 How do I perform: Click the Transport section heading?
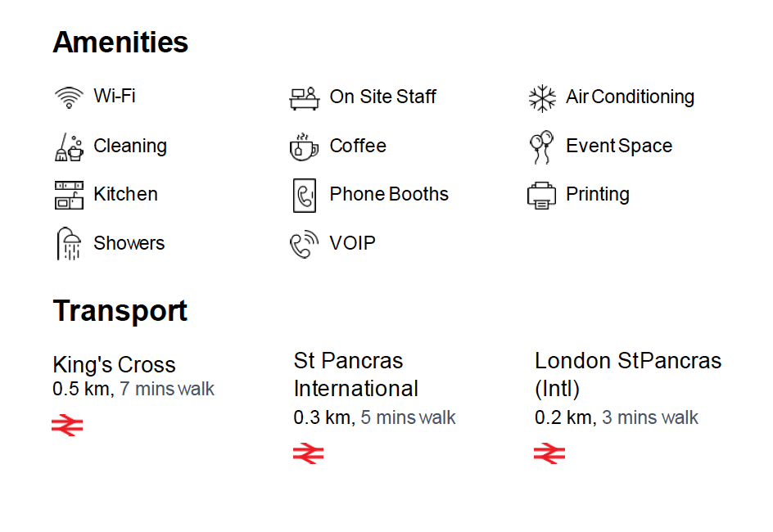pyautogui.click(x=120, y=311)
